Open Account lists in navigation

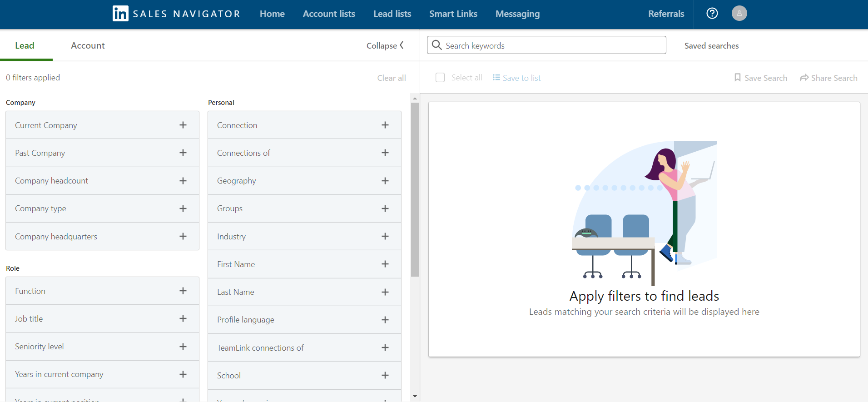click(329, 14)
